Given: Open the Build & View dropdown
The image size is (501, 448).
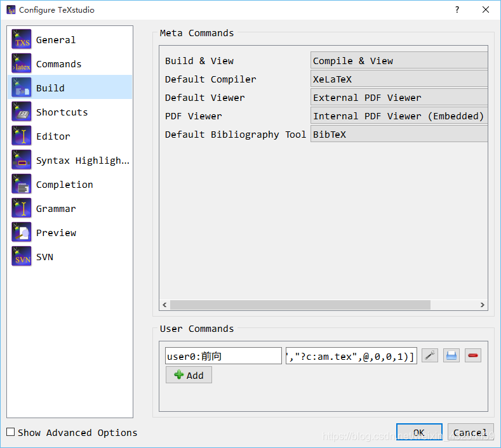Looking at the screenshot, I should (399, 60).
